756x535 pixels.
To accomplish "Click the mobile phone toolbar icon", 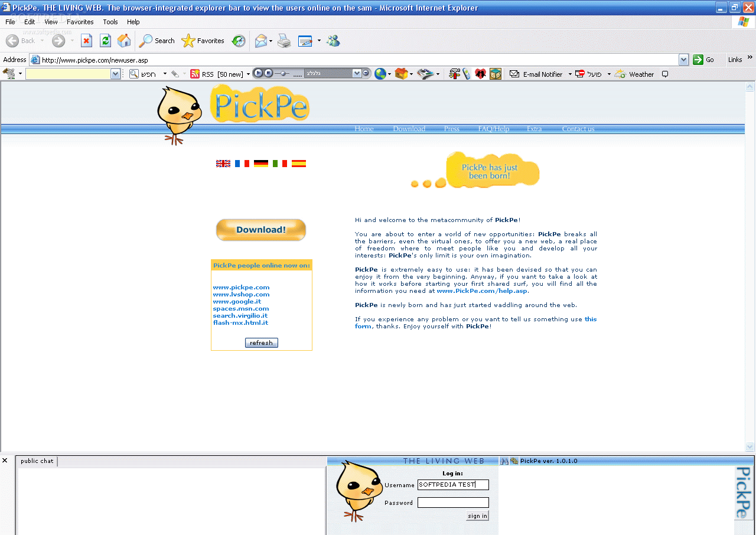I will [467, 74].
